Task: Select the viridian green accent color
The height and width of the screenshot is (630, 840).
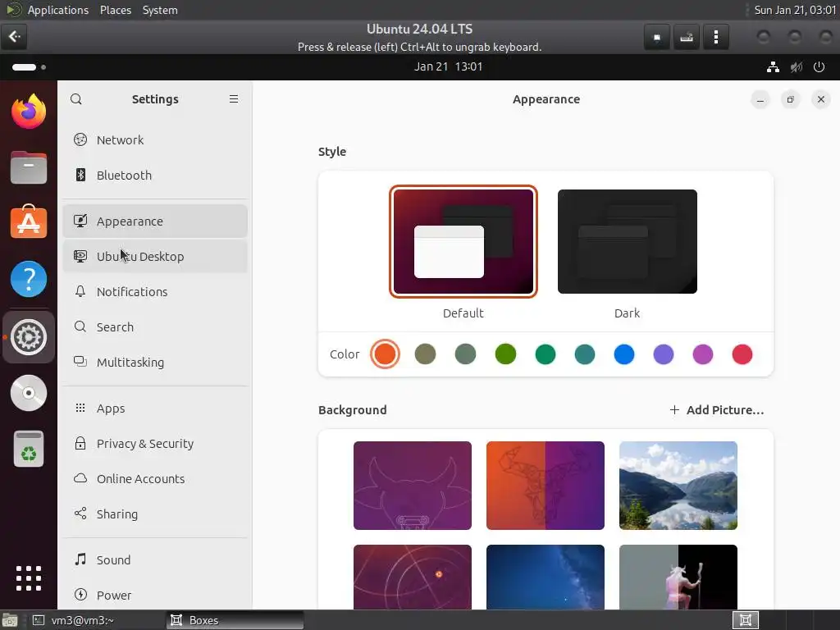Action: (x=546, y=354)
